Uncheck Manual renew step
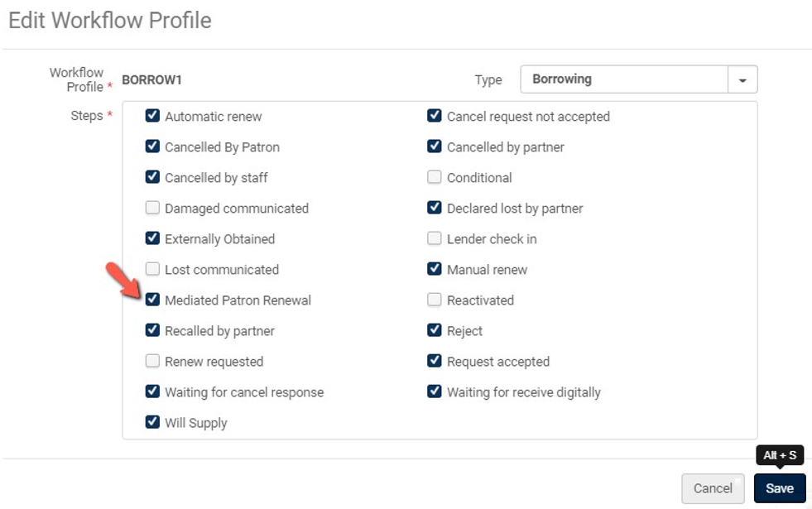 (x=434, y=269)
